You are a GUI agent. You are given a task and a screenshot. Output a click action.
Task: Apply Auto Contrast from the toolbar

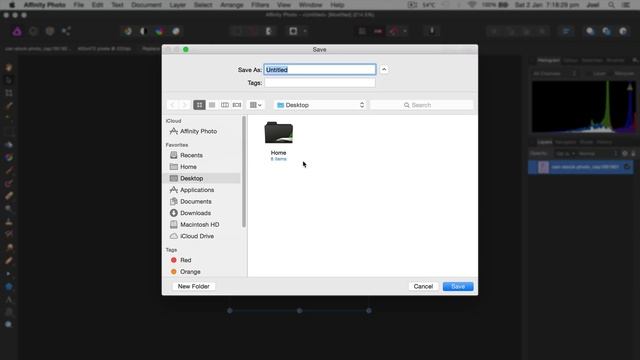[x=144, y=31]
